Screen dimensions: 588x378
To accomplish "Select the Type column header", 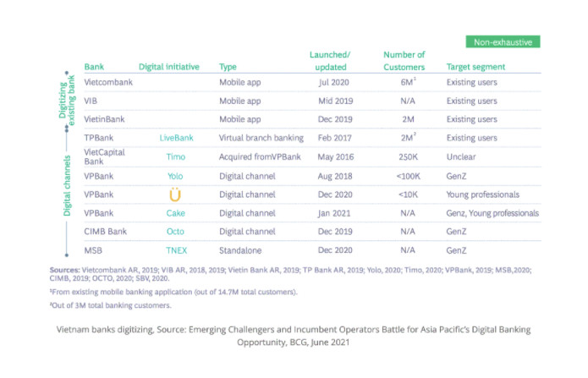I will point(228,67).
